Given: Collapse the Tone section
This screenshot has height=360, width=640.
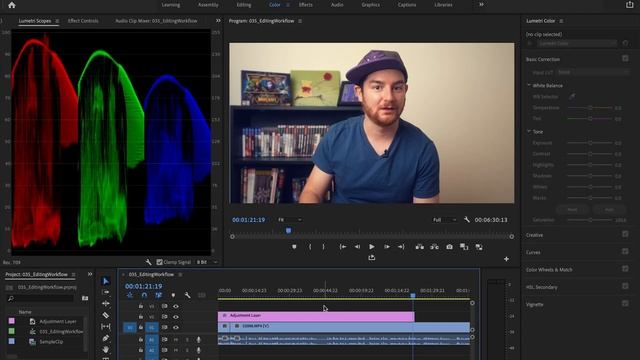Looking at the screenshot, I should [529, 131].
